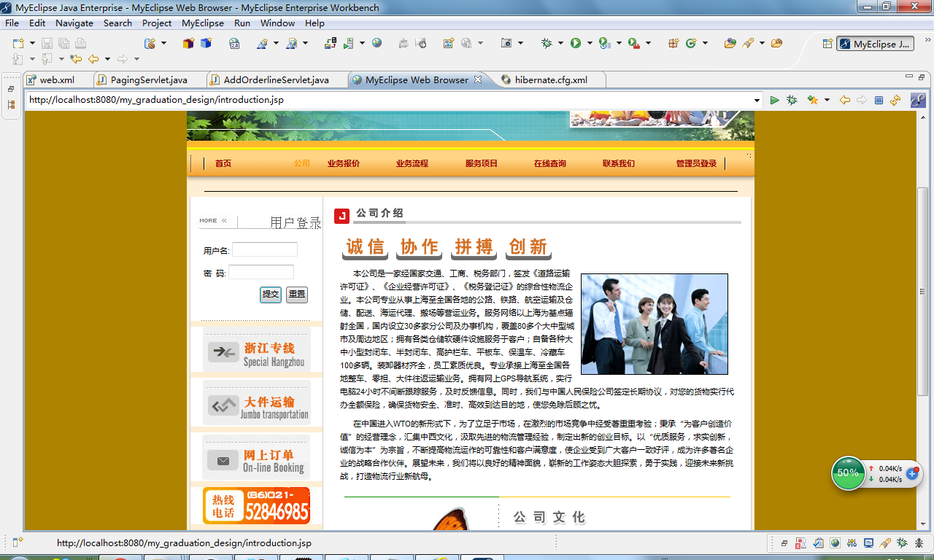Click the Save All icon
This screenshot has height=560, width=934.
pyautogui.click(x=65, y=44)
